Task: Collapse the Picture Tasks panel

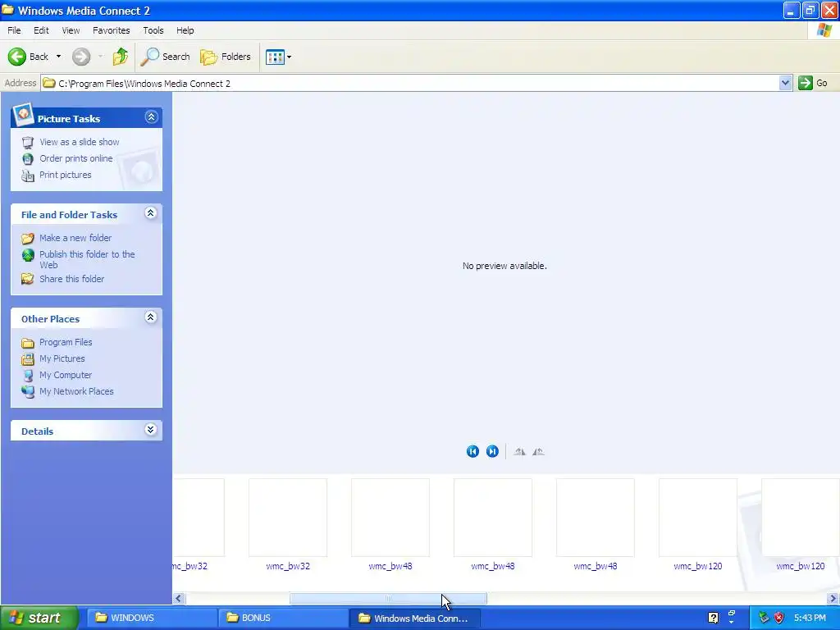Action: (151, 117)
